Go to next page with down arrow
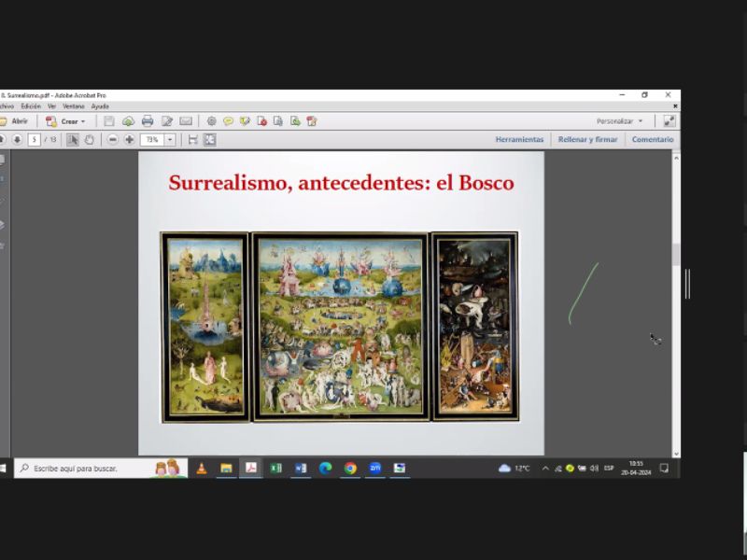747x560 pixels. [x=17, y=139]
